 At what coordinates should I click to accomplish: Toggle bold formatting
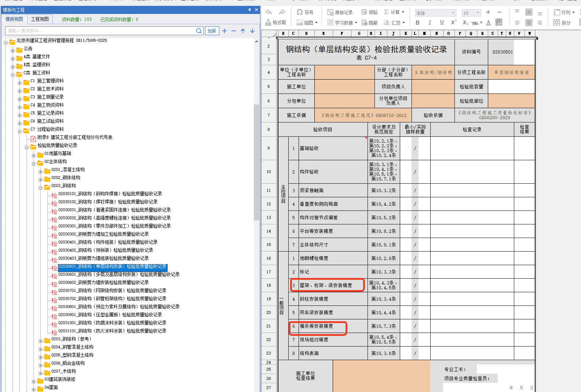pos(417,22)
